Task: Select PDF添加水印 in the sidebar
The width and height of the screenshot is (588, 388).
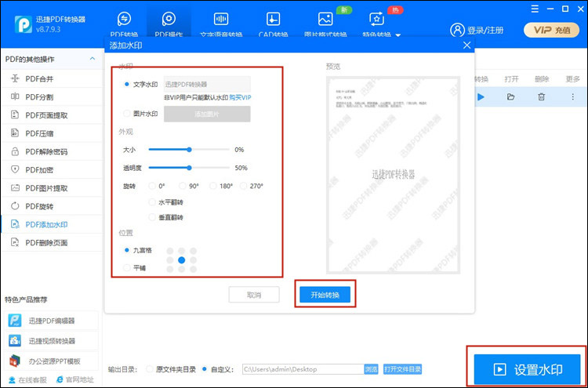Action: click(x=52, y=224)
